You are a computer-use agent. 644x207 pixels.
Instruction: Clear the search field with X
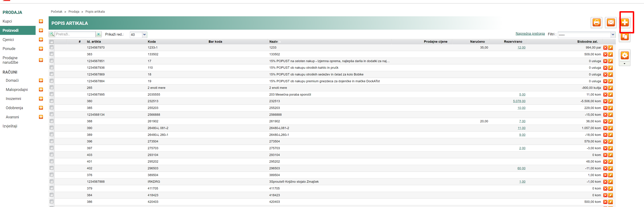click(99, 35)
